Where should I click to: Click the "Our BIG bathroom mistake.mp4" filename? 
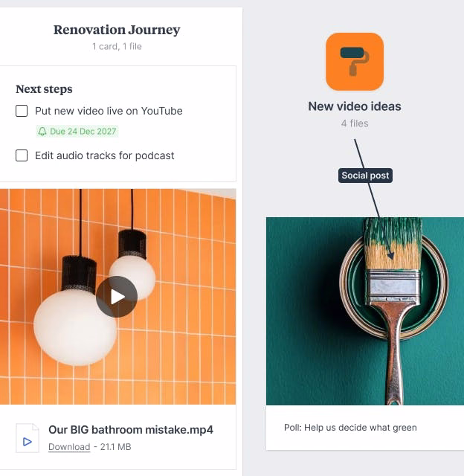point(131,430)
